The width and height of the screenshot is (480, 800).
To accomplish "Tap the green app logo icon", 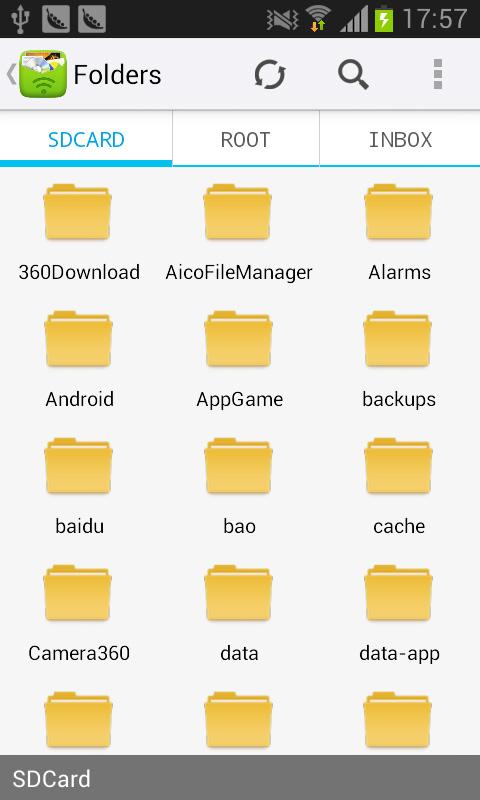I will click(43, 73).
